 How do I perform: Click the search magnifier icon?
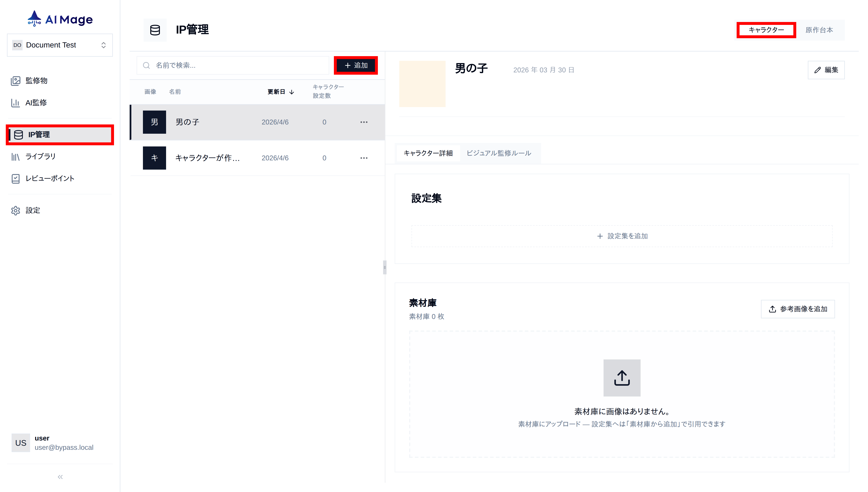click(x=146, y=65)
